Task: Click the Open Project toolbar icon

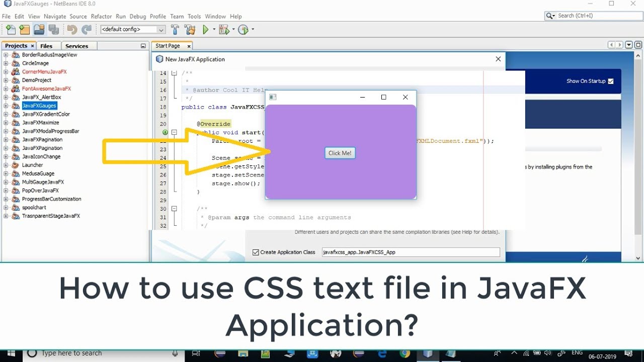Action: [39, 30]
